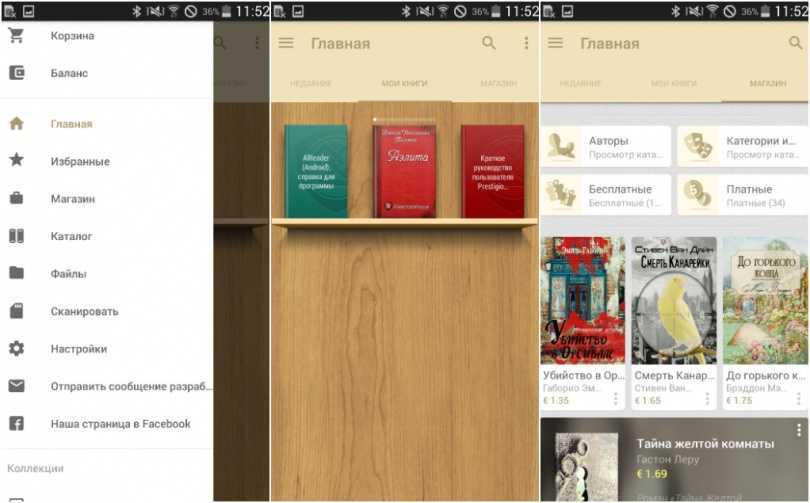This screenshot has height=503, width=810.
Task: Open the green Alreader help book cover
Action: click(315, 171)
